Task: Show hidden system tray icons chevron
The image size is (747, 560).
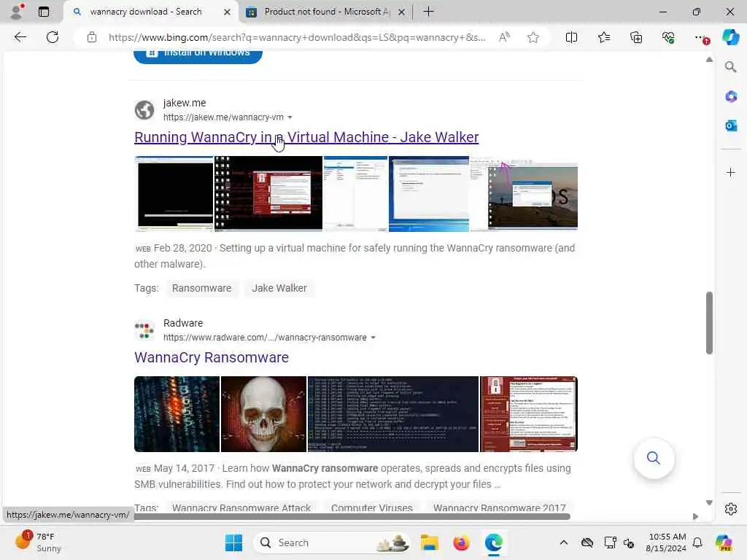Action: coord(564,542)
